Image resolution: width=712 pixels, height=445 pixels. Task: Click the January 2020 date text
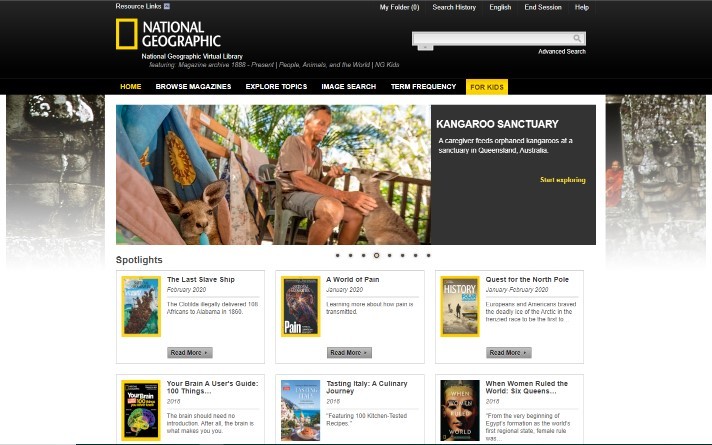[344, 290]
